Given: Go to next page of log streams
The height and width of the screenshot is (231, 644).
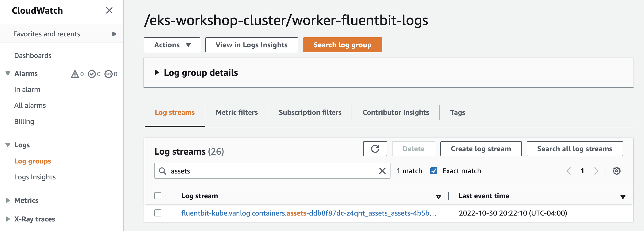Looking at the screenshot, I should 596,171.
